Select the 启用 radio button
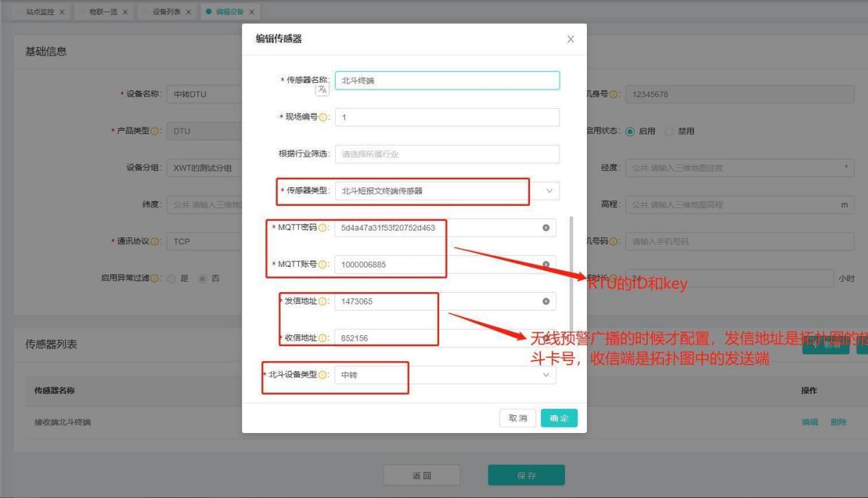This screenshot has height=498, width=868. 630,131
